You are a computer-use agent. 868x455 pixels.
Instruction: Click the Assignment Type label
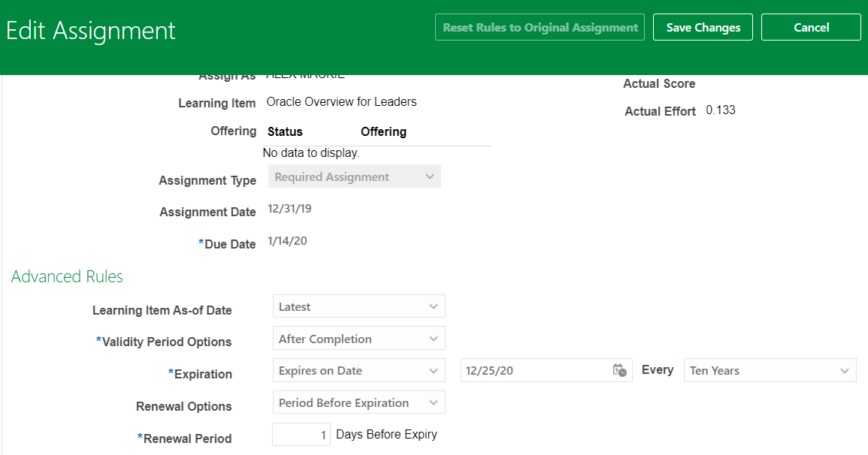pyautogui.click(x=207, y=180)
